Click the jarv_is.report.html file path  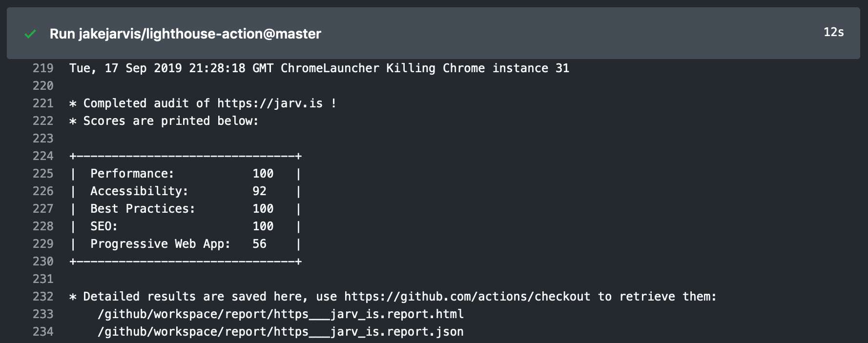coord(281,314)
